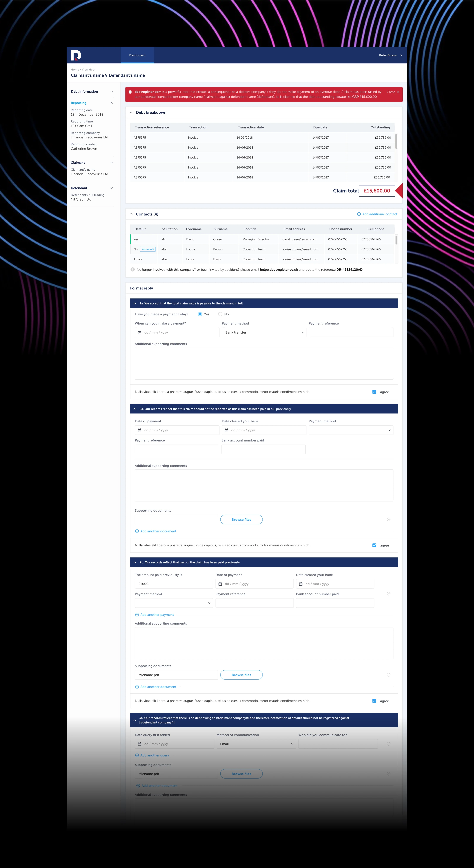Expand the Debt information sidebar section
The image size is (474, 868).
point(112,92)
